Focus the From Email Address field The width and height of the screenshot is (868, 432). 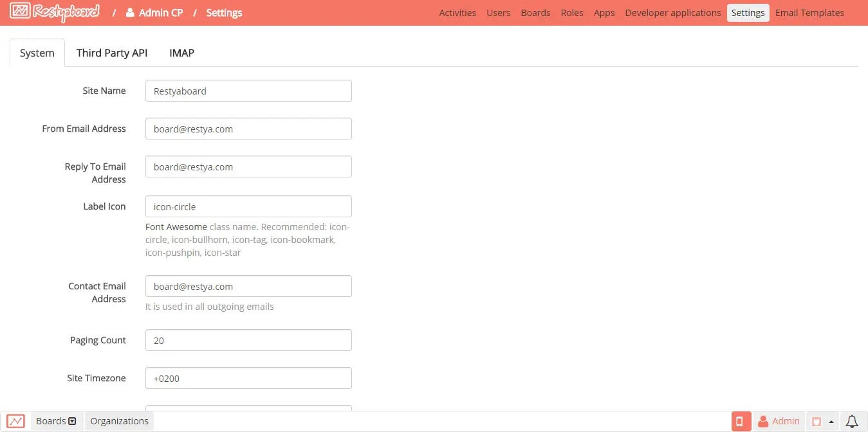tap(248, 129)
